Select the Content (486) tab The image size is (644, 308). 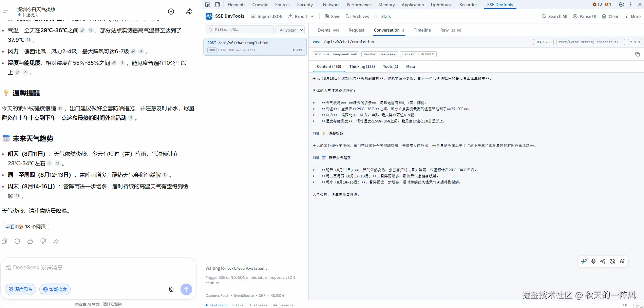point(329,66)
